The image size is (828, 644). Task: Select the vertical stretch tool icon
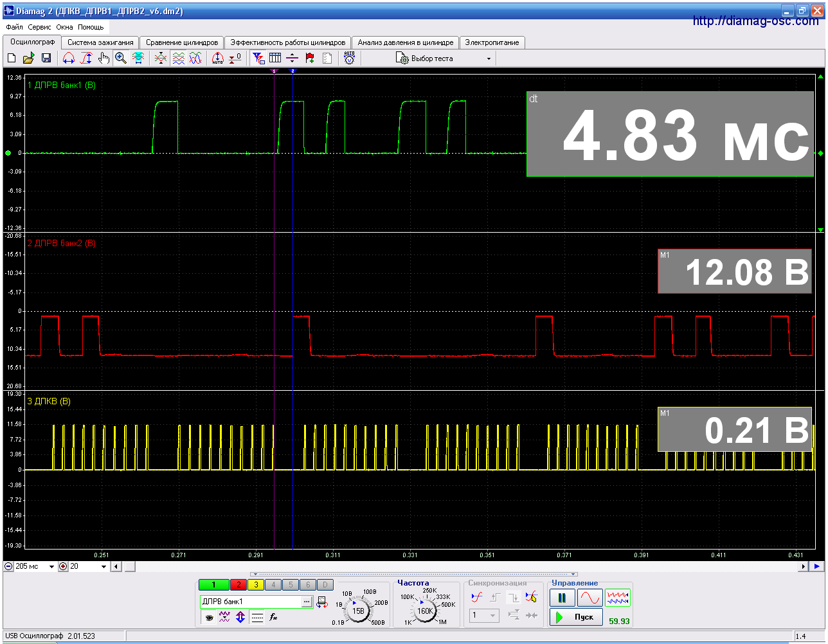[x=86, y=58]
